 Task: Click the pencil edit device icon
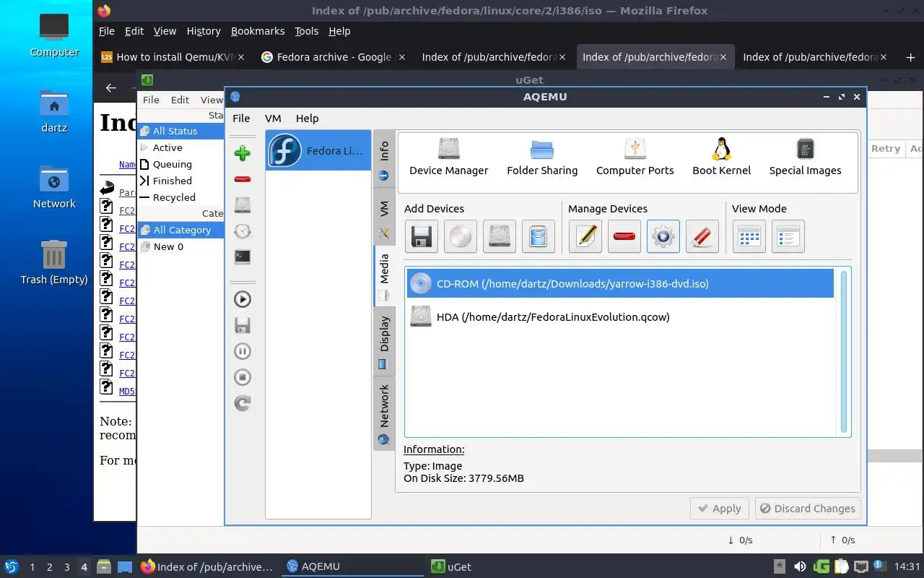pos(585,236)
